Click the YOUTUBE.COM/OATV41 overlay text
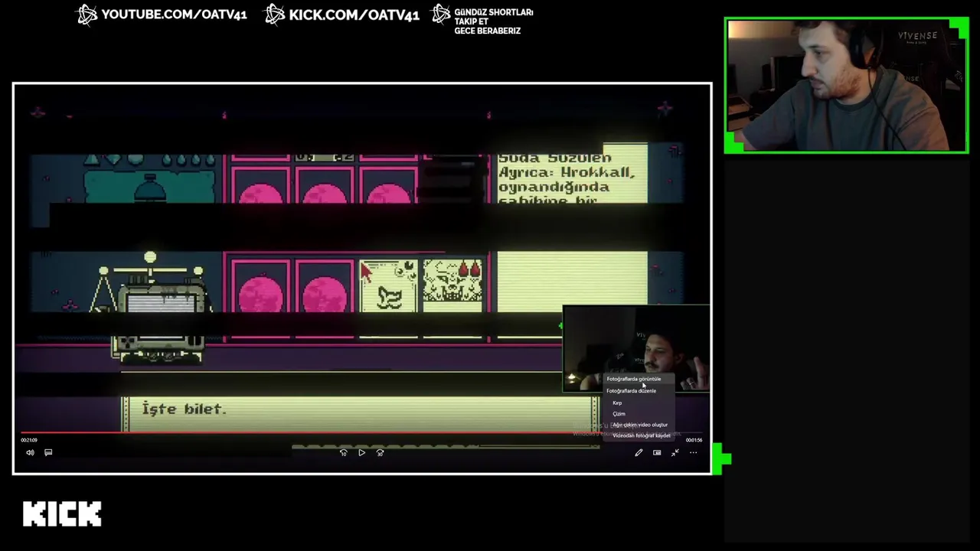980x551 pixels. coord(174,15)
